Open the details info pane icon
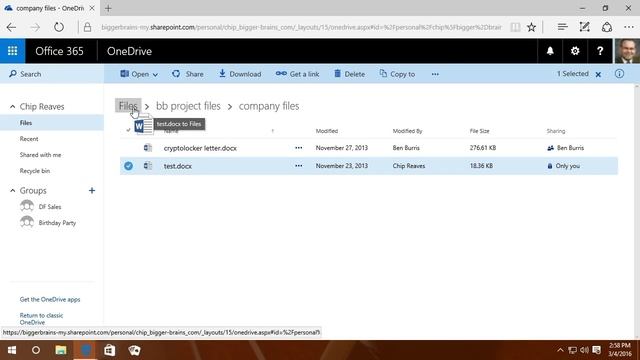 (619, 74)
